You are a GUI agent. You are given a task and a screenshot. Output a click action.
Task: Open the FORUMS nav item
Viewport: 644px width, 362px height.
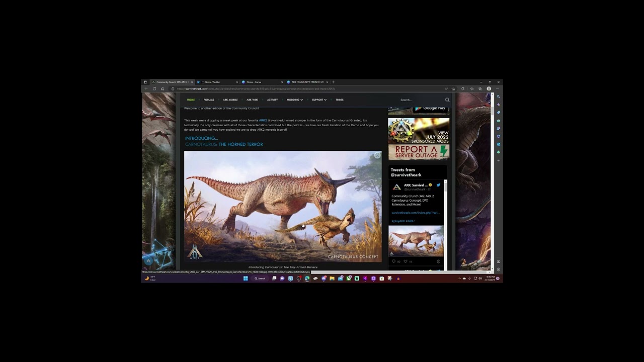pyautogui.click(x=209, y=100)
